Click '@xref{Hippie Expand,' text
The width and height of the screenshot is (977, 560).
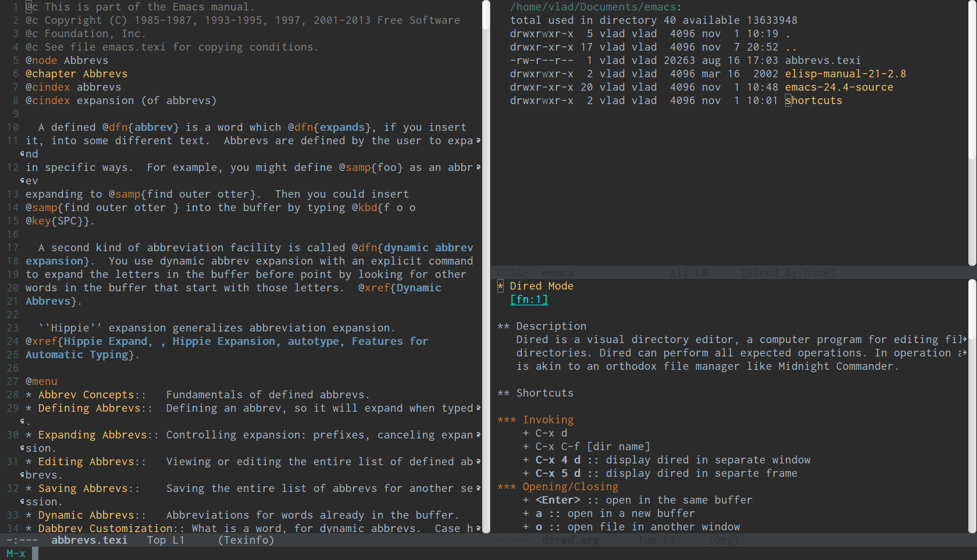click(x=89, y=341)
